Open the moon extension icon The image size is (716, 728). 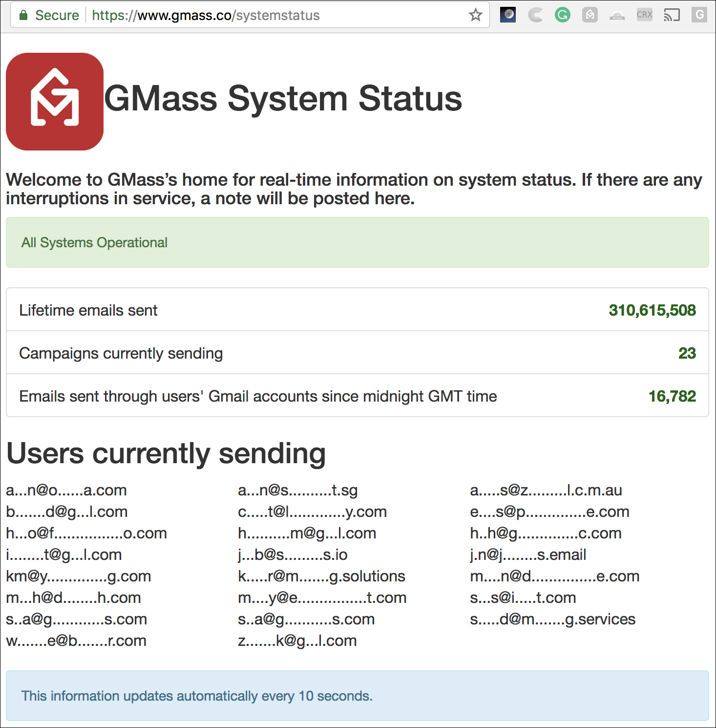coord(508,15)
